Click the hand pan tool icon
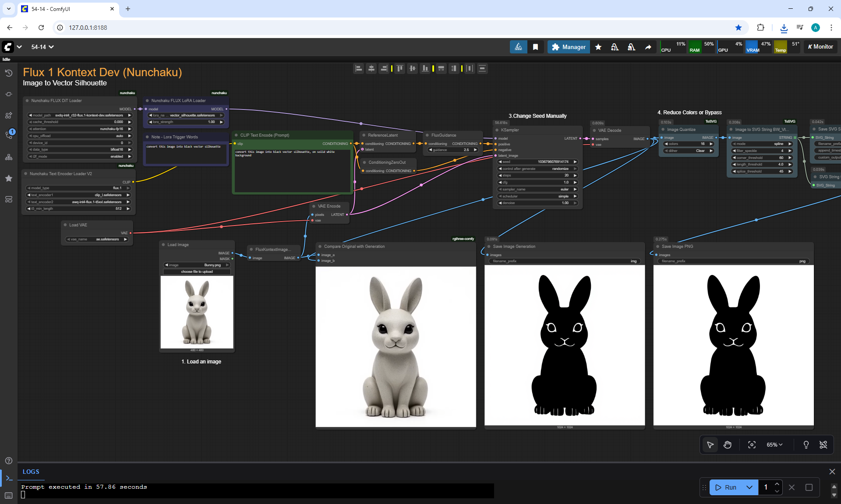This screenshot has width=841, height=504. tap(728, 445)
